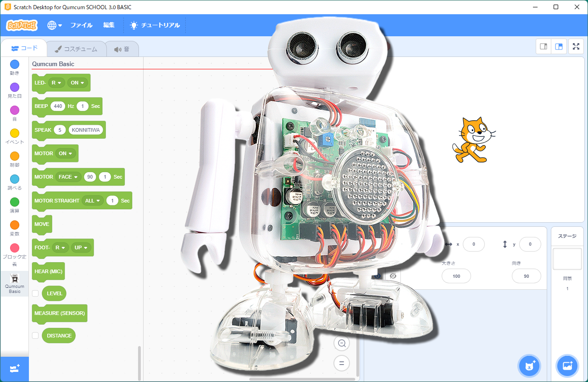Open the R dropdown in LED block
Viewport: 588px width, 382px height.
(57, 83)
